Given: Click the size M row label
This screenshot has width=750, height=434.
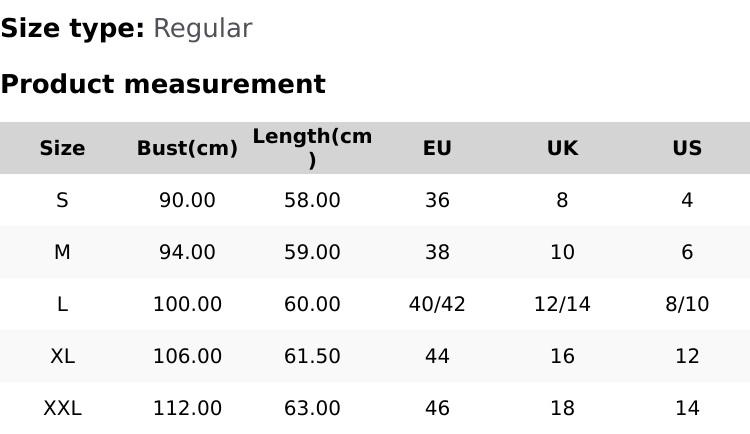Looking at the screenshot, I should tap(62, 252).
